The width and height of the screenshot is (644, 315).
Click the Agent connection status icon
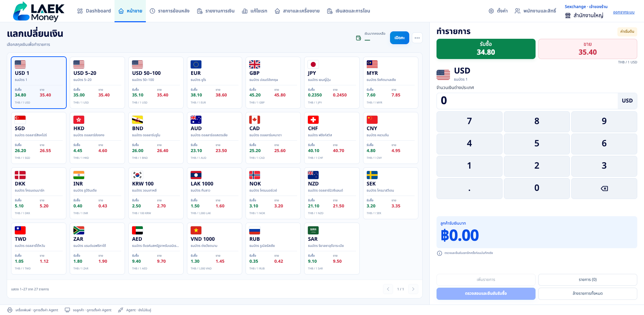(121, 310)
